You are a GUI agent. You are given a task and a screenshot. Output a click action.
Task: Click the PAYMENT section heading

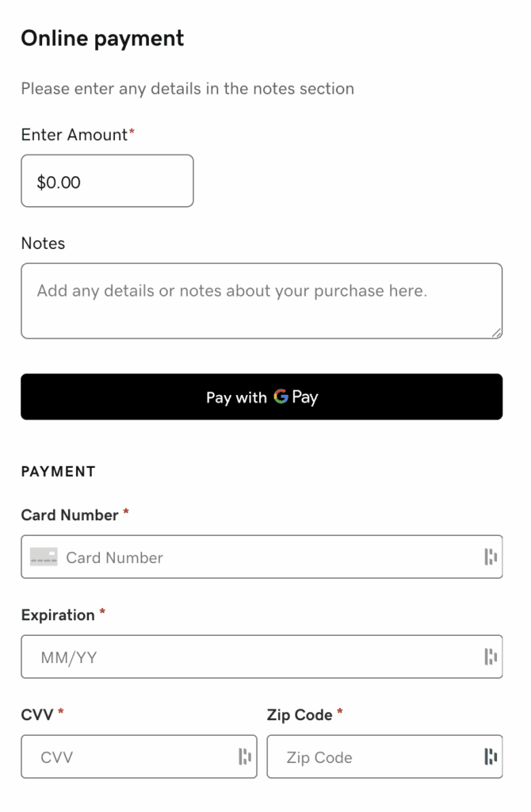pos(58,471)
